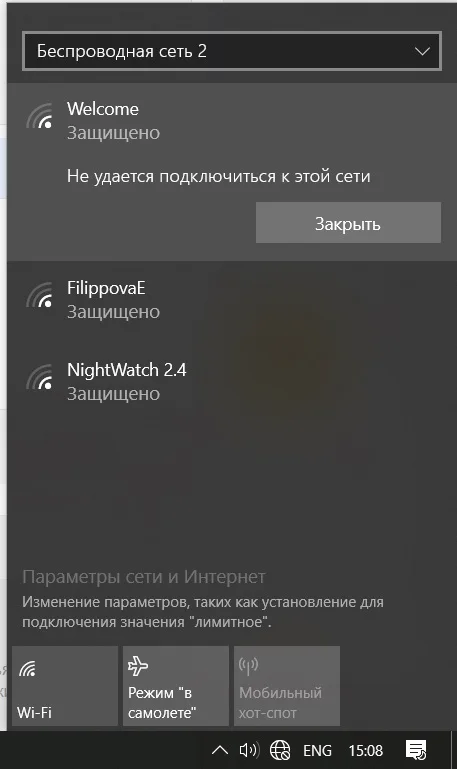Toggle the Wi-Fi quick action tile
457x769 pixels.
(65, 686)
